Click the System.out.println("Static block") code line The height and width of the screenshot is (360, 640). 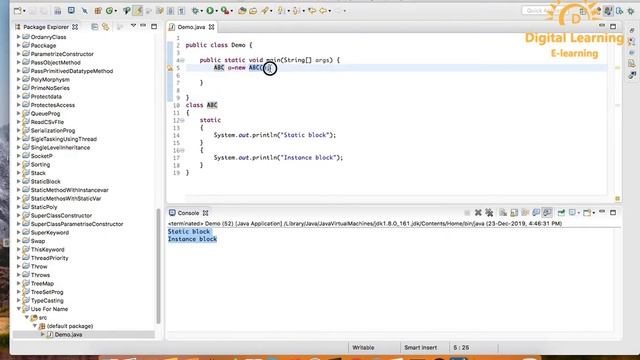tap(275, 135)
